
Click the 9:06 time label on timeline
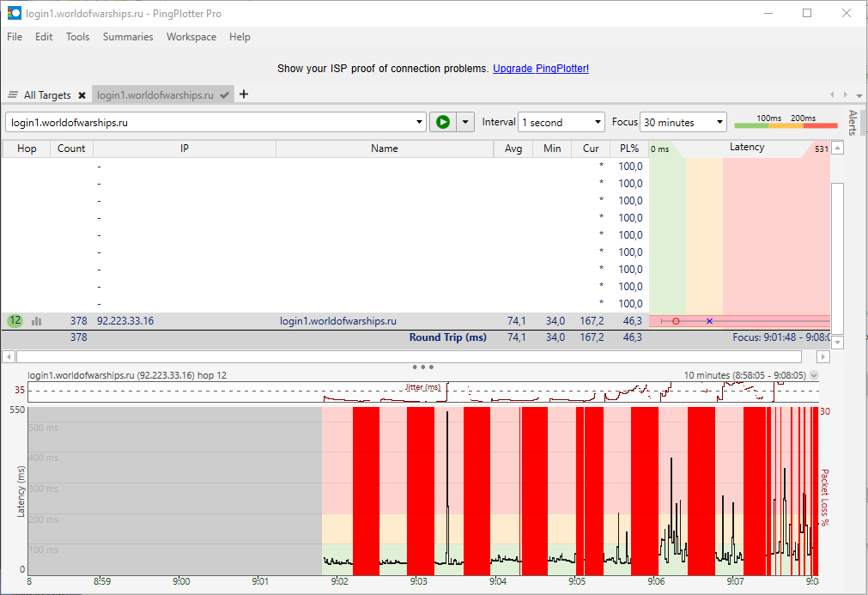(x=656, y=581)
